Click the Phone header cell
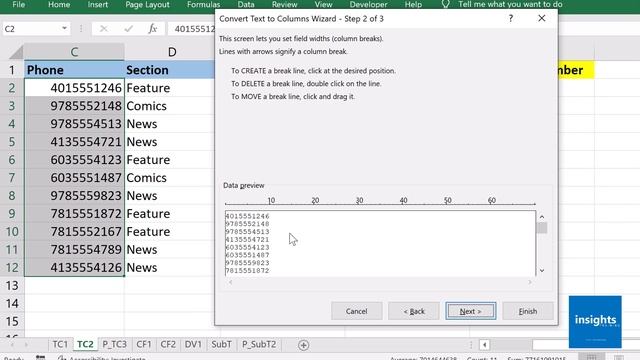Viewport: 640px width, 360px height. 74,70
